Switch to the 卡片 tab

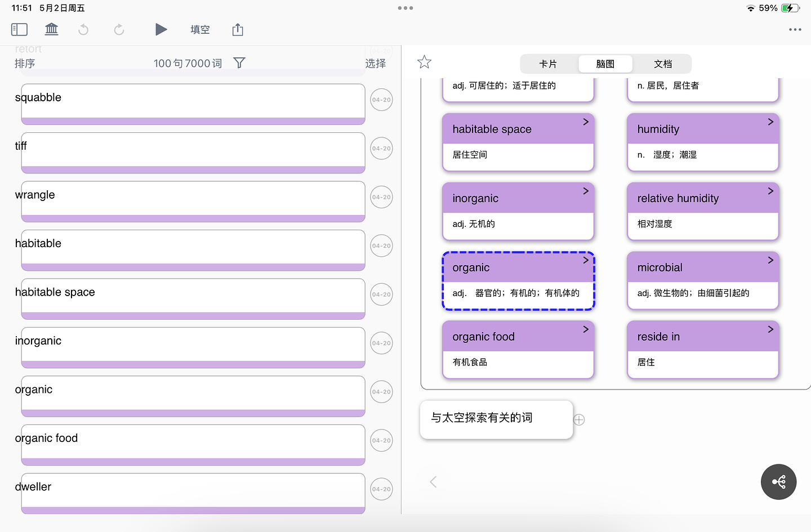click(548, 64)
